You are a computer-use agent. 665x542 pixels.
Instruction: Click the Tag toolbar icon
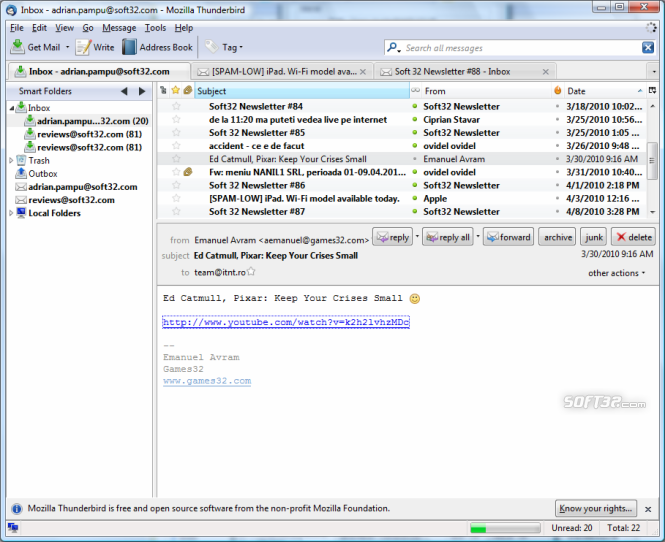pyautogui.click(x=212, y=47)
